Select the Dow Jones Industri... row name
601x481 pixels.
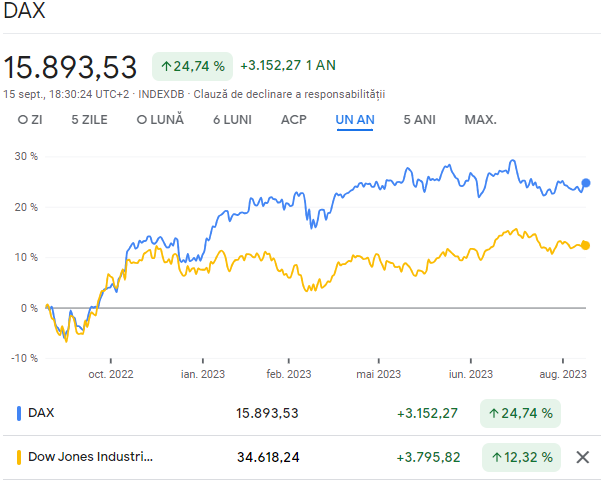click(90, 457)
